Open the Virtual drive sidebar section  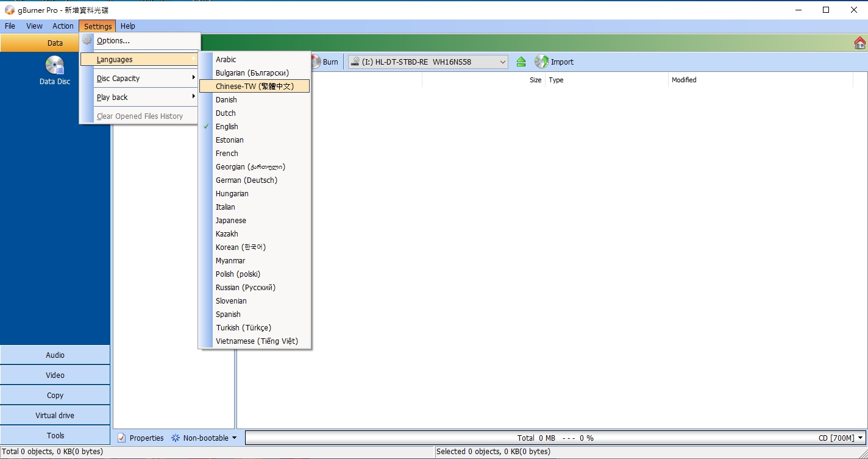(55, 415)
